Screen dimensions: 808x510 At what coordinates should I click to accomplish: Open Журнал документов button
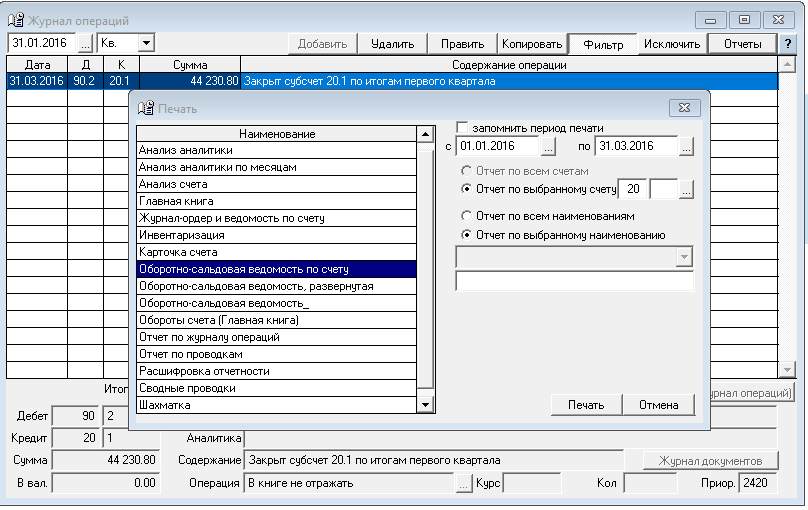point(710,461)
